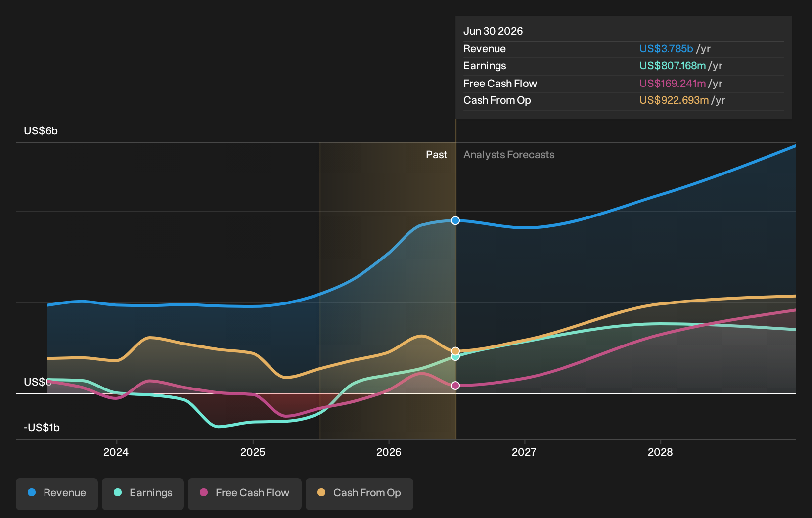Click the 'Past' section label
Screen dimensions: 812x518
(437, 155)
